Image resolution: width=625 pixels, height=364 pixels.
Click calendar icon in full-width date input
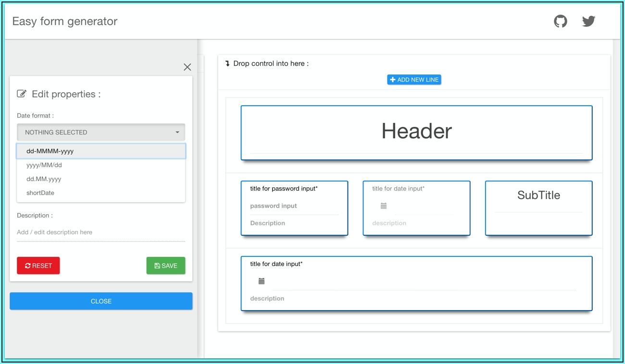coord(262,281)
